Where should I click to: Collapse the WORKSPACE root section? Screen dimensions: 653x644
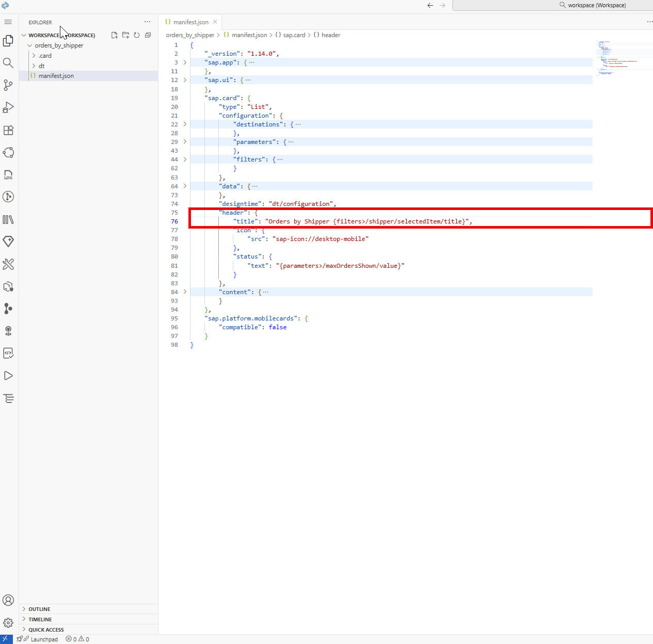tap(24, 35)
